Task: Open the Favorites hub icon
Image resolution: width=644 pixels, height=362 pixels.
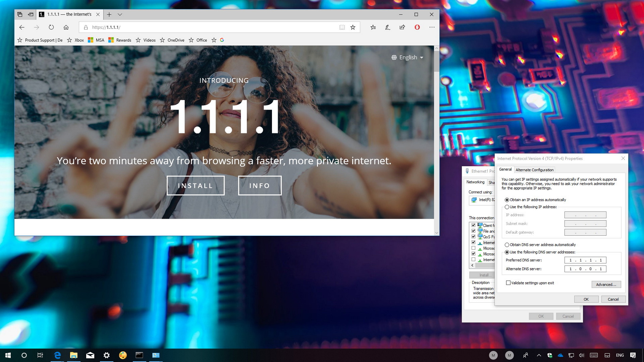Action: pos(373,27)
